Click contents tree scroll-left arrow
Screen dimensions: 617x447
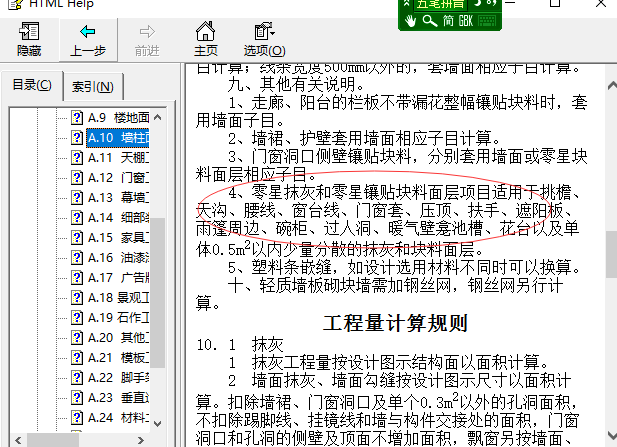coord(18,440)
